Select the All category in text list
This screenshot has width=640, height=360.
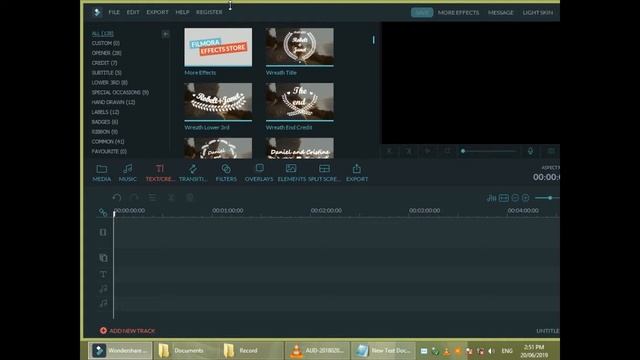(x=102, y=33)
